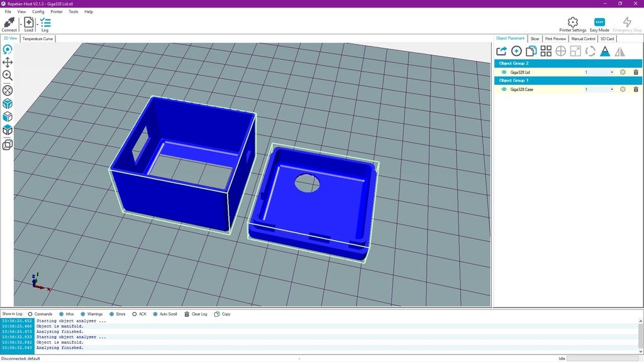Viewport: 644px width, 362px height.
Task: Toggle the Easy Mode icon
Action: pos(599,22)
